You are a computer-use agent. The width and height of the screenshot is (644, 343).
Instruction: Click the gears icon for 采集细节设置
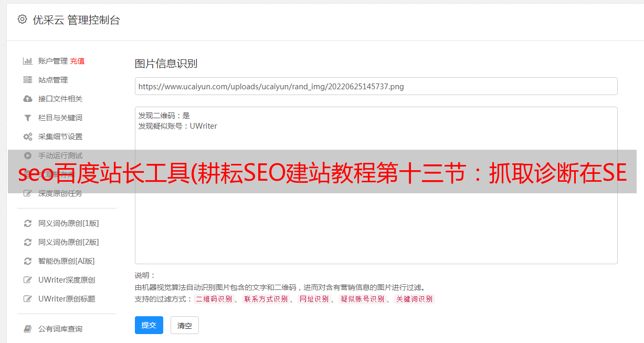pyautogui.click(x=28, y=137)
